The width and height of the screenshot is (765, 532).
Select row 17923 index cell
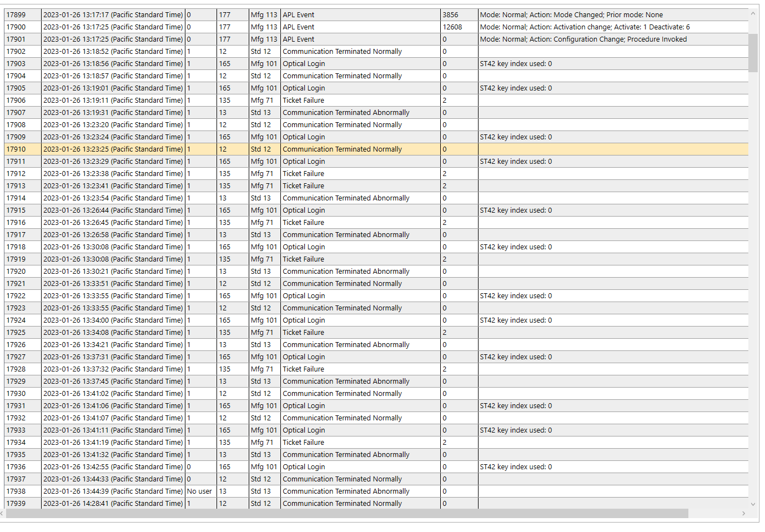pos(23,308)
